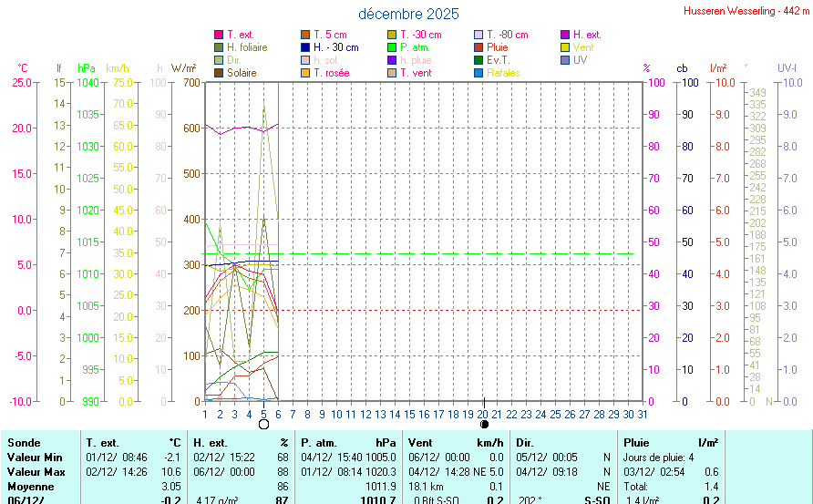813x504 pixels.
Task: Click the Pluie red legend square
Action: 479,47
